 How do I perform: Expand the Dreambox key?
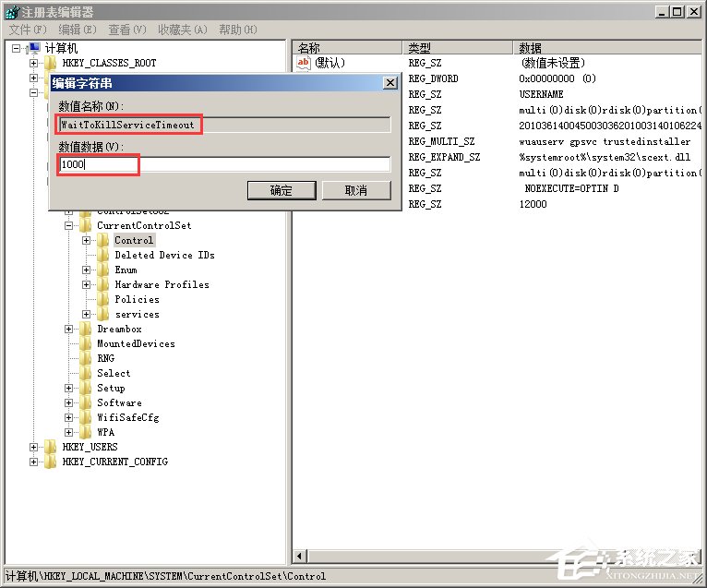pos(68,330)
